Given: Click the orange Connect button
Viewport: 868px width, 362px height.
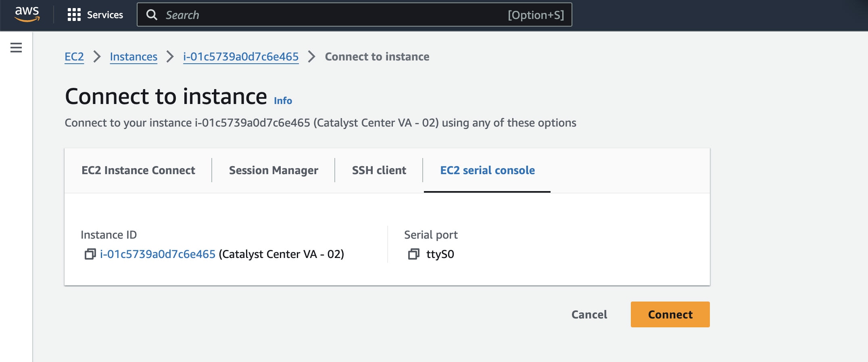Looking at the screenshot, I should tap(670, 314).
